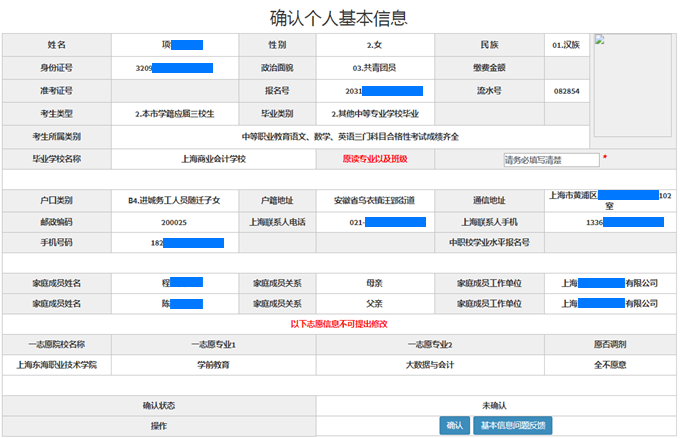Click the red 以下志愿信息不可提出修改 notice
This screenshot has width=680, height=438.
tap(339, 324)
